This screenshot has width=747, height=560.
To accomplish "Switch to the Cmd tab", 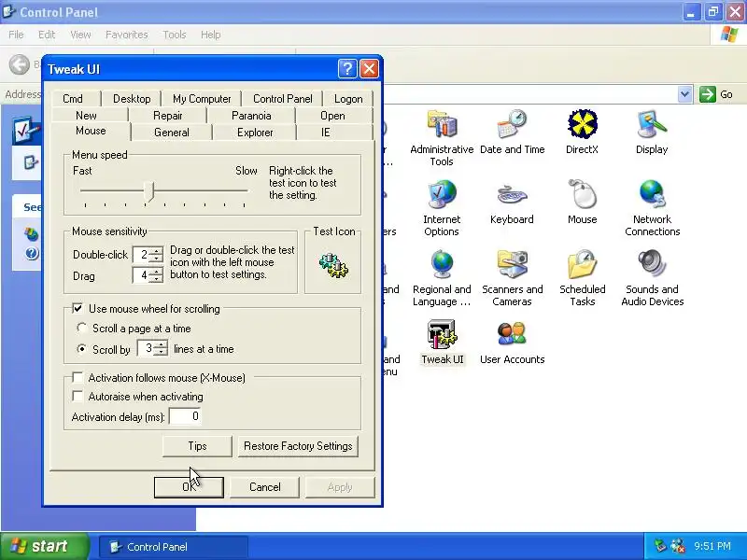I will click(x=73, y=99).
